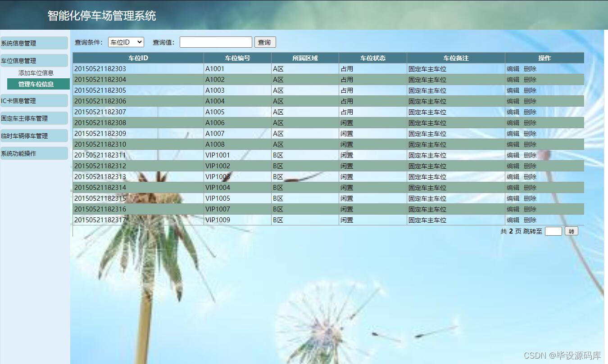This screenshot has height=364, width=608.
Task: Click inside the 查询值 search input
Action: [215, 42]
